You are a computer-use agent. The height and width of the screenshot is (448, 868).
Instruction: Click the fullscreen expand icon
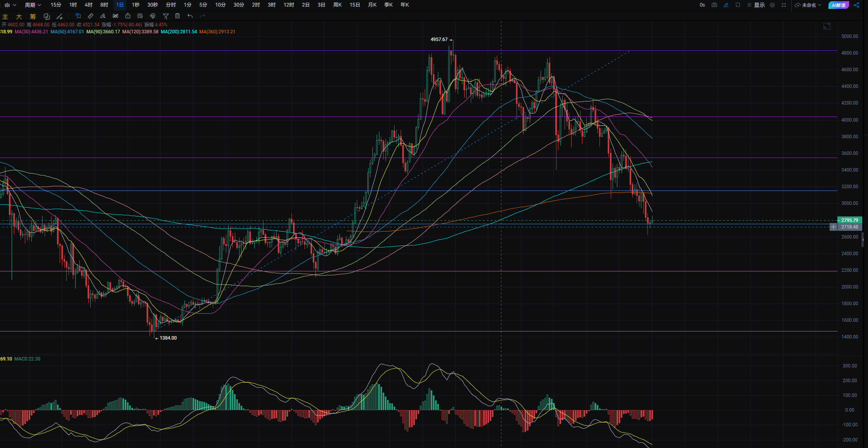click(x=784, y=5)
